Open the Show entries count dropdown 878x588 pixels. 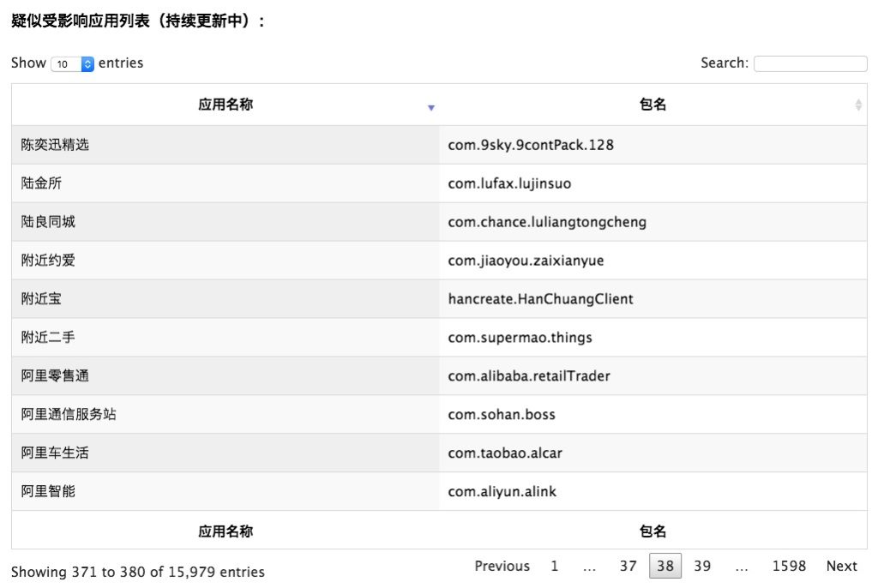pos(73,63)
